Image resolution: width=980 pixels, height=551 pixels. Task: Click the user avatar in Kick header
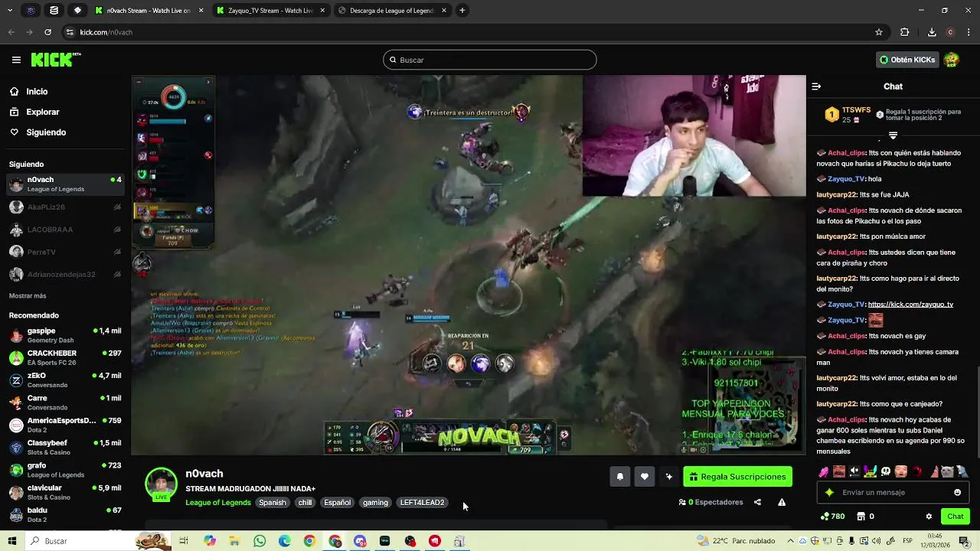pyautogui.click(x=952, y=60)
